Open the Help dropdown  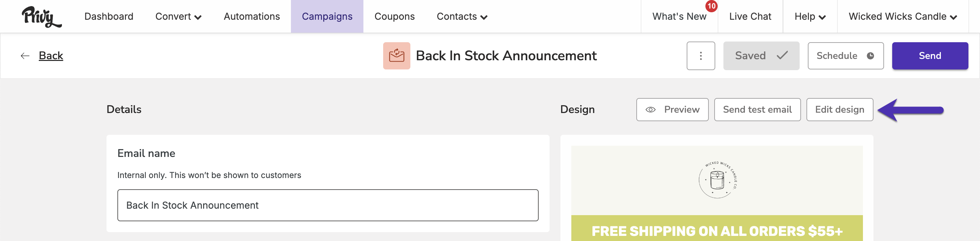click(x=810, y=16)
